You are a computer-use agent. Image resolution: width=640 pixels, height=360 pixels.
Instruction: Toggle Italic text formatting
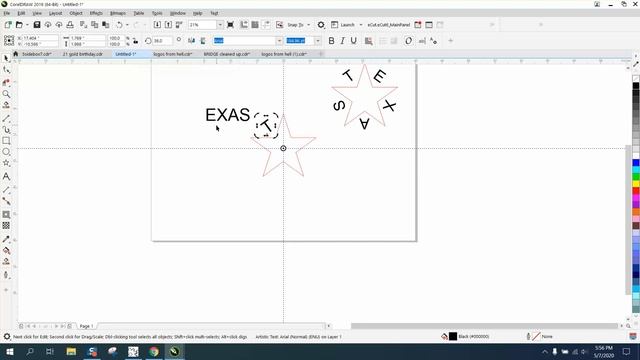coord(342,41)
